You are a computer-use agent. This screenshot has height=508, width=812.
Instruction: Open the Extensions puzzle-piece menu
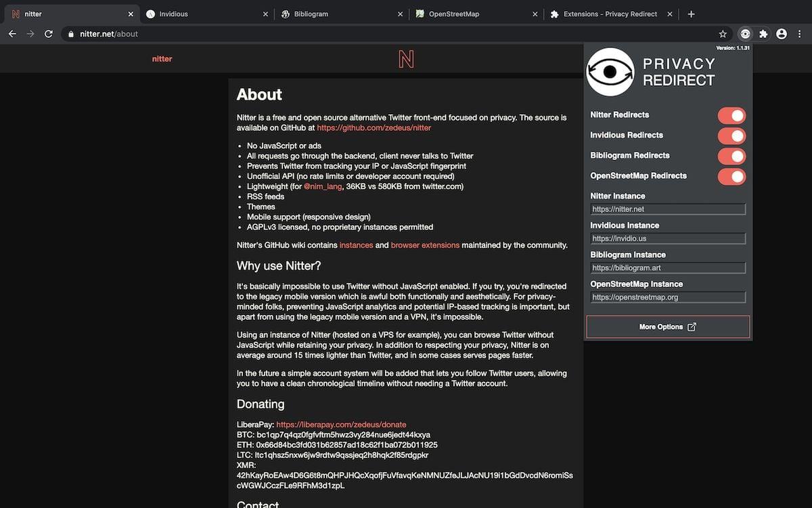click(x=763, y=34)
